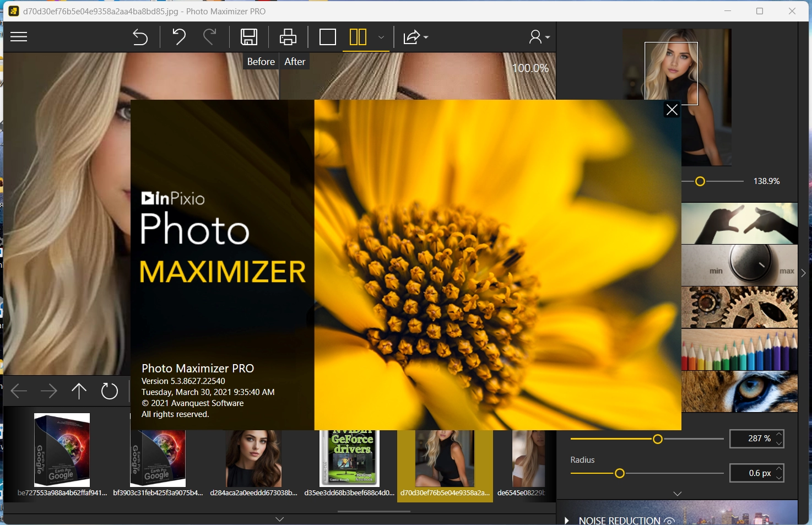
Task: Switch to single image view mode
Action: pyautogui.click(x=327, y=37)
